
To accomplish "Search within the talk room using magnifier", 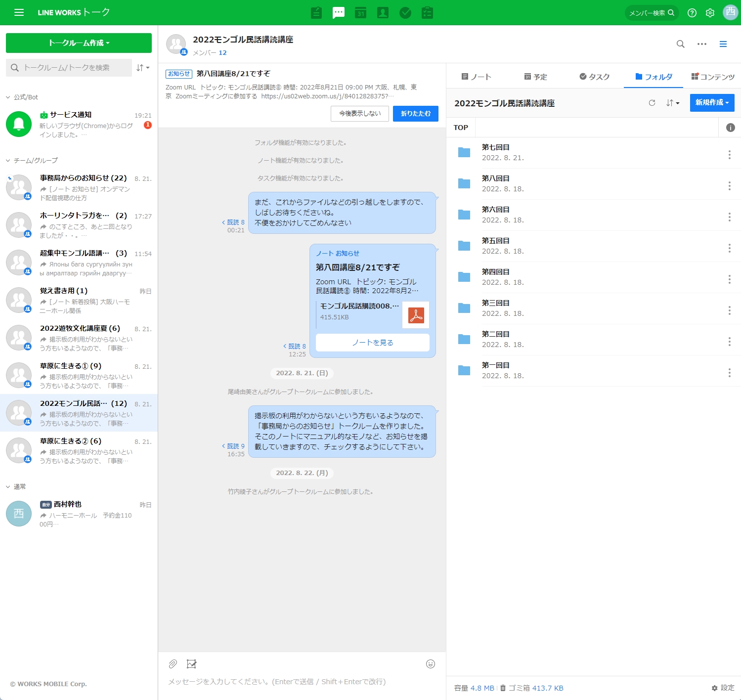I will 681,44.
